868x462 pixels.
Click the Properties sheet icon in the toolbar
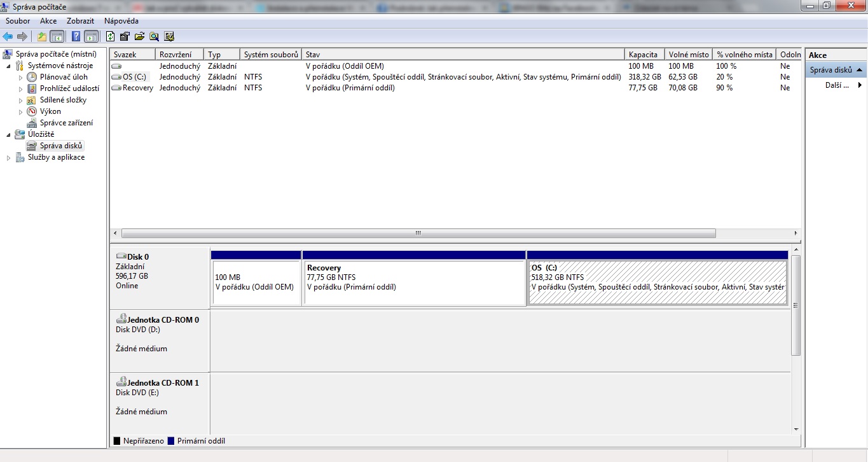coord(125,36)
